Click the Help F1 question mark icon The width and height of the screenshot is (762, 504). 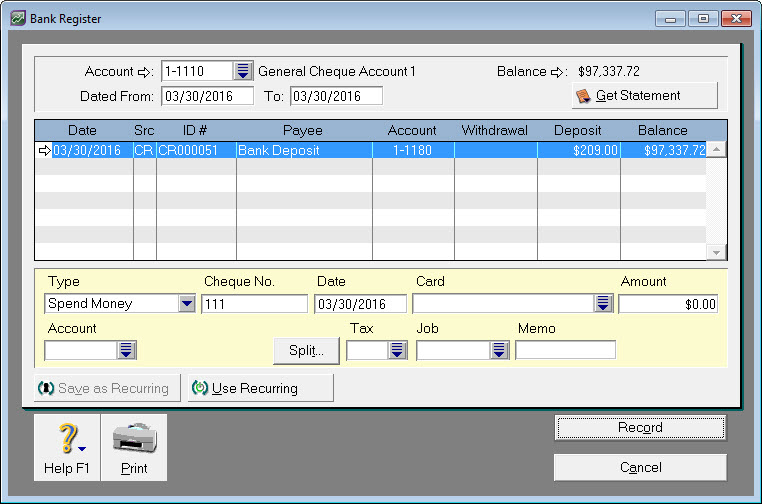[66, 439]
